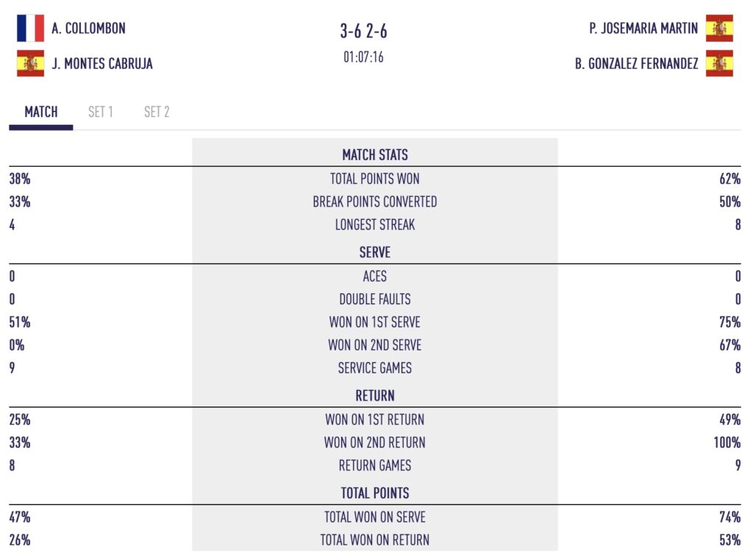Image resolution: width=753 pixels, height=560 pixels.
Task: Click the BREAK POINTS CONVERTED stat row
Action: coord(375,201)
